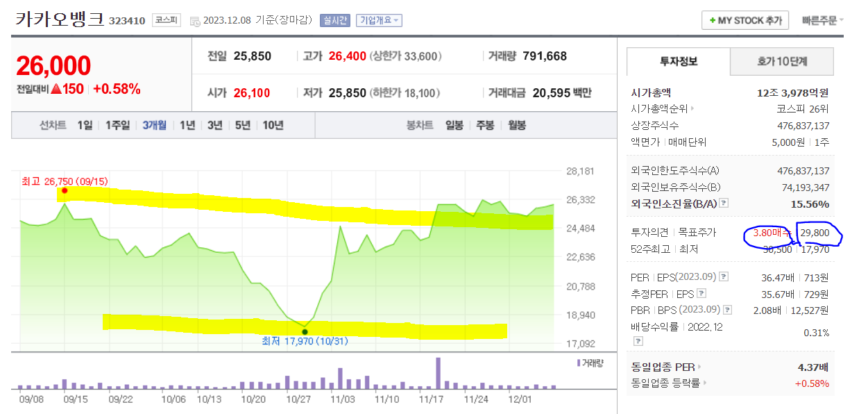Click the change rate +0.58% under price

117,89
